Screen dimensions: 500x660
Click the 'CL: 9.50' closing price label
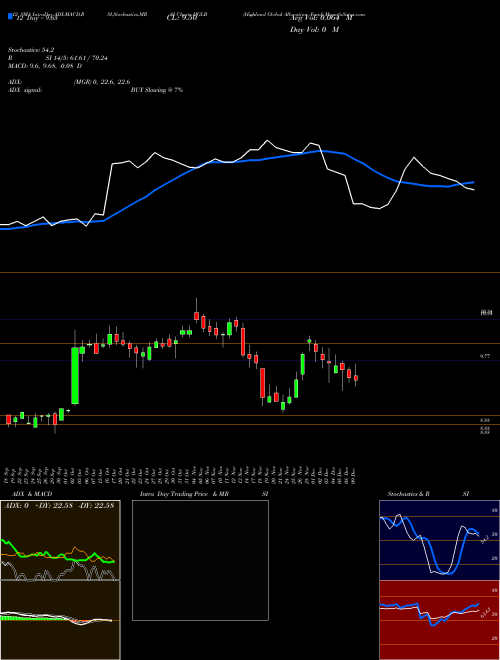182,18
